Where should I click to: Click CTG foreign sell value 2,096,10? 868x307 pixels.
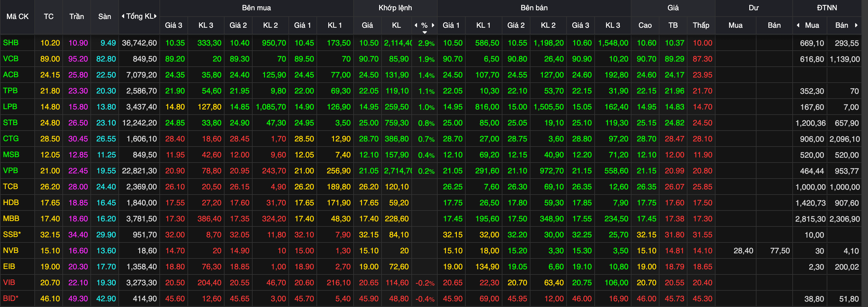[844, 139]
